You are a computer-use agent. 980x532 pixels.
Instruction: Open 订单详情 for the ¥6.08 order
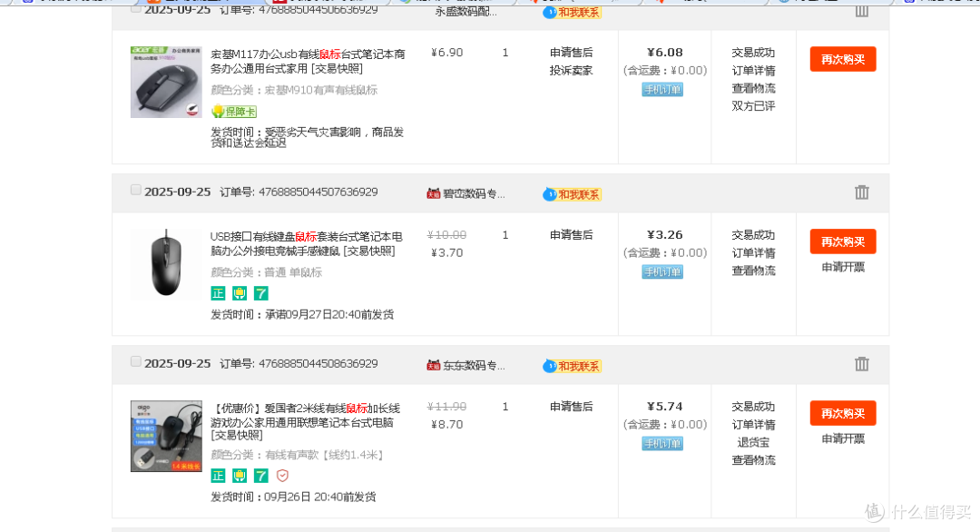(753, 71)
